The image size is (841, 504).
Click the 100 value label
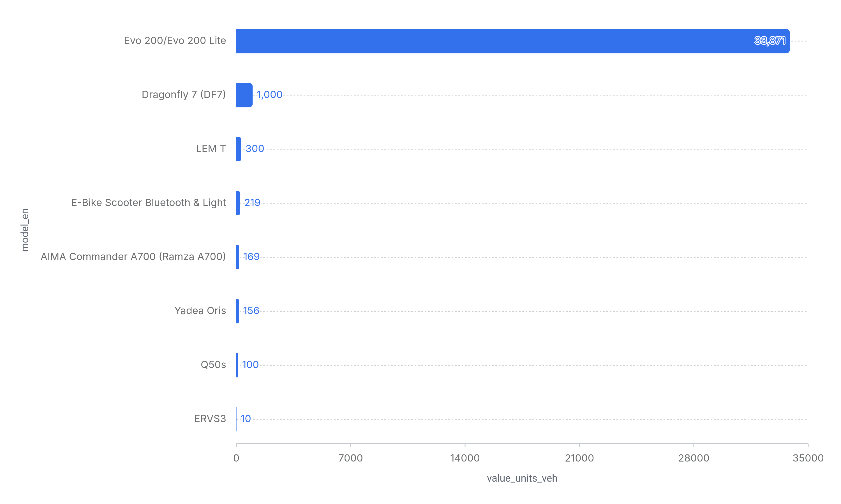point(250,365)
